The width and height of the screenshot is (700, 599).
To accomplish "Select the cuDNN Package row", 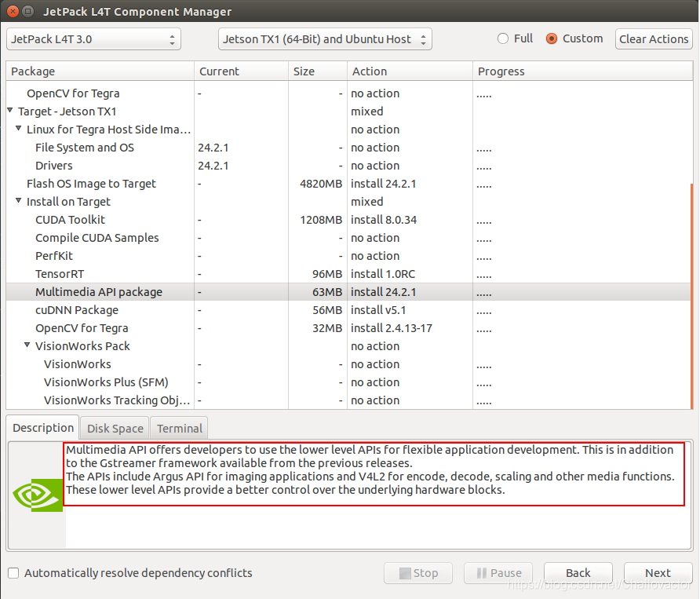I will pyautogui.click(x=348, y=310).
